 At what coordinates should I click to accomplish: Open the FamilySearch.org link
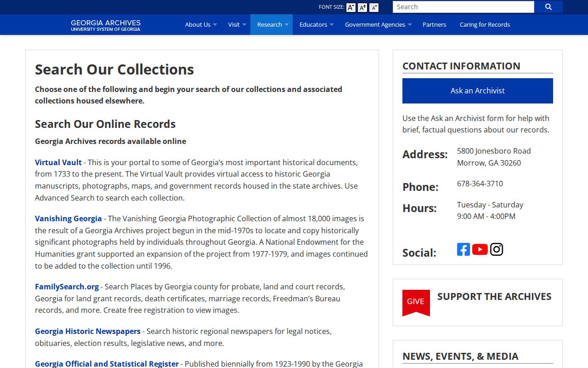point(67,287)
